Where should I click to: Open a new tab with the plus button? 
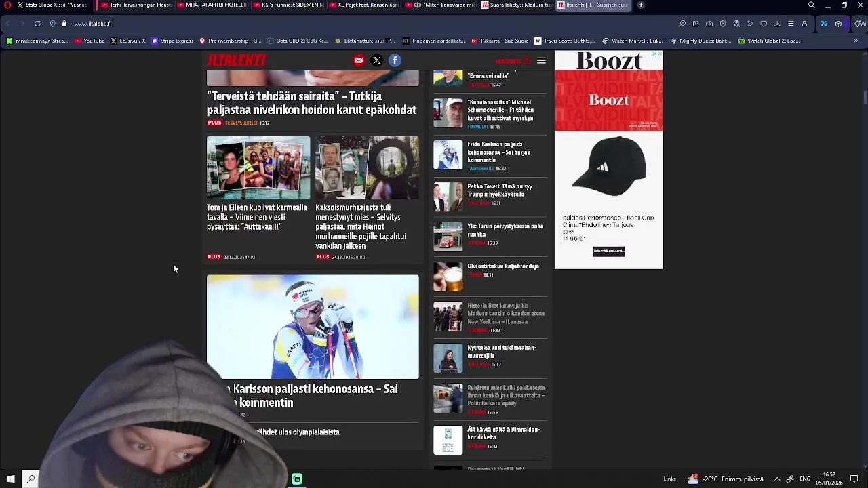641,5
